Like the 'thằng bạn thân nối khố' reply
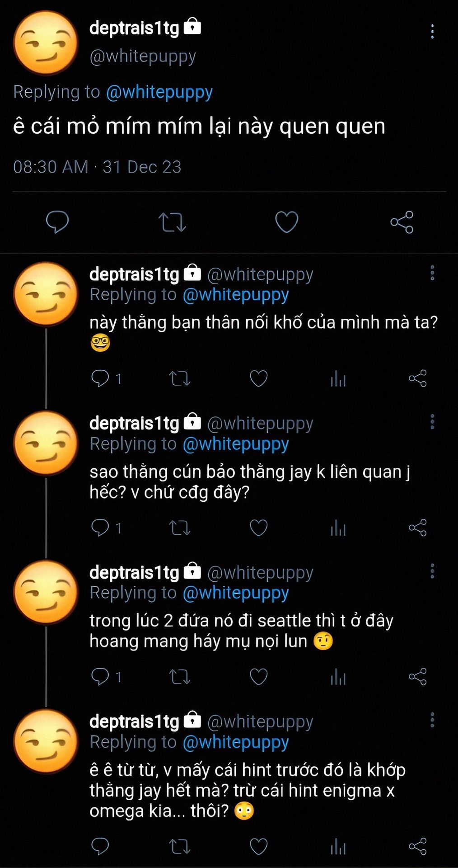The width and height of the screenshot is (458, 868). tap(259, 378)
